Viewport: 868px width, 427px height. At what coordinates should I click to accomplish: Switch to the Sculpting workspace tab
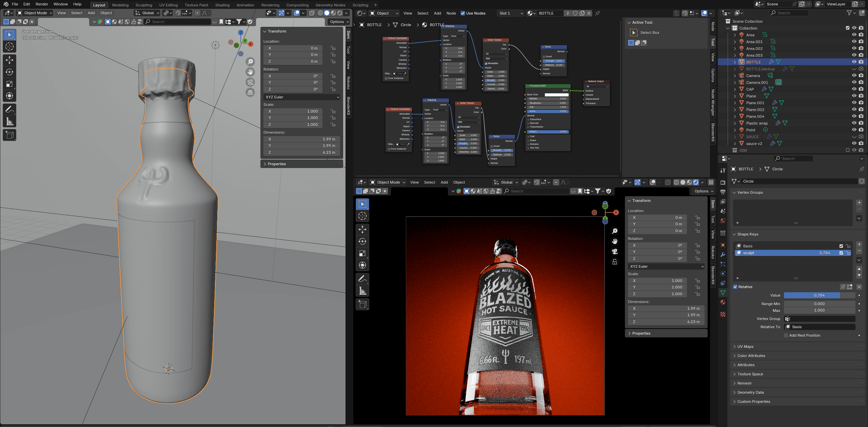(x=144, y=5)
